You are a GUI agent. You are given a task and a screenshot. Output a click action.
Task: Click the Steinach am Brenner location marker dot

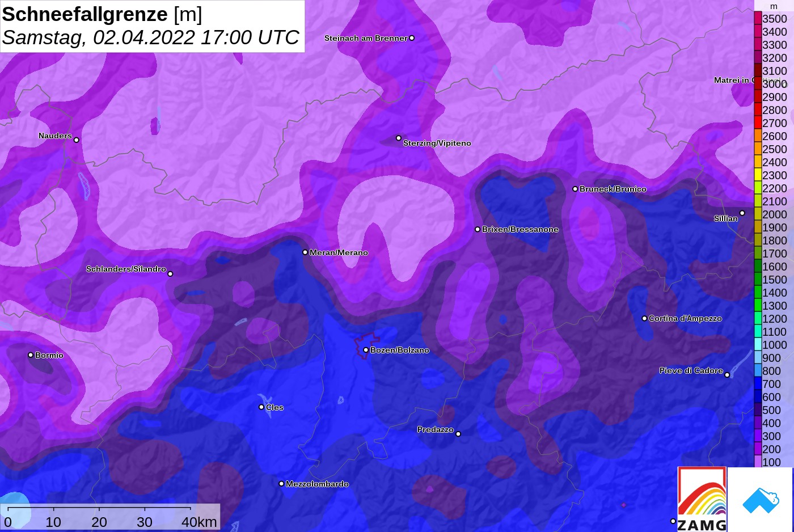(x=412, y=38)
